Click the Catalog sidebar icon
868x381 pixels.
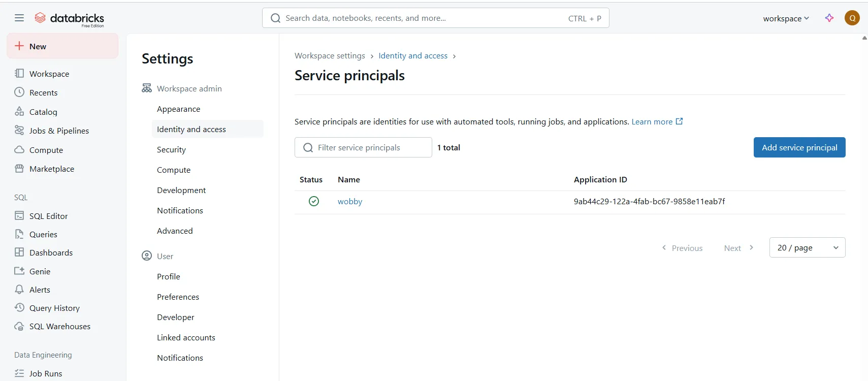[19, 112]
